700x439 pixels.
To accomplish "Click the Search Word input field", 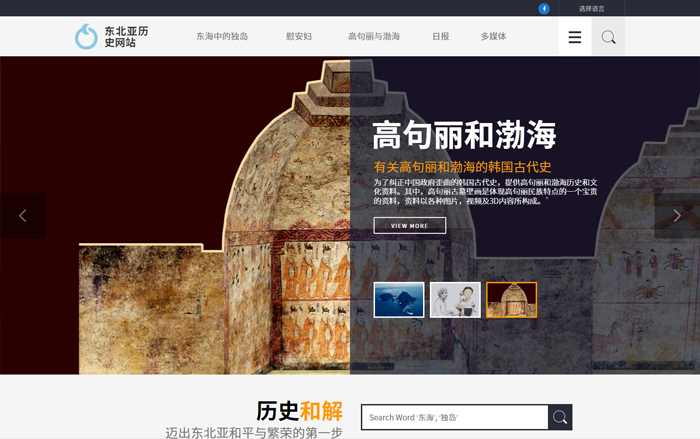I will pyautogui.click(x=454, y=417).
